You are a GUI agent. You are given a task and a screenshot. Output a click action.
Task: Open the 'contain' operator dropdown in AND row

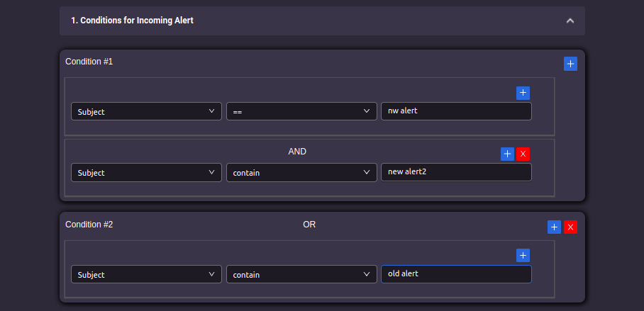(x=301, y=172)
